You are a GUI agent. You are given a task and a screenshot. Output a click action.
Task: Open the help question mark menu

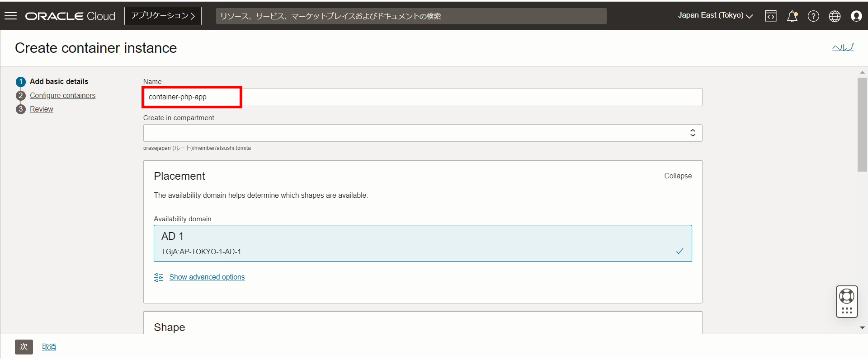click(813, 16)
